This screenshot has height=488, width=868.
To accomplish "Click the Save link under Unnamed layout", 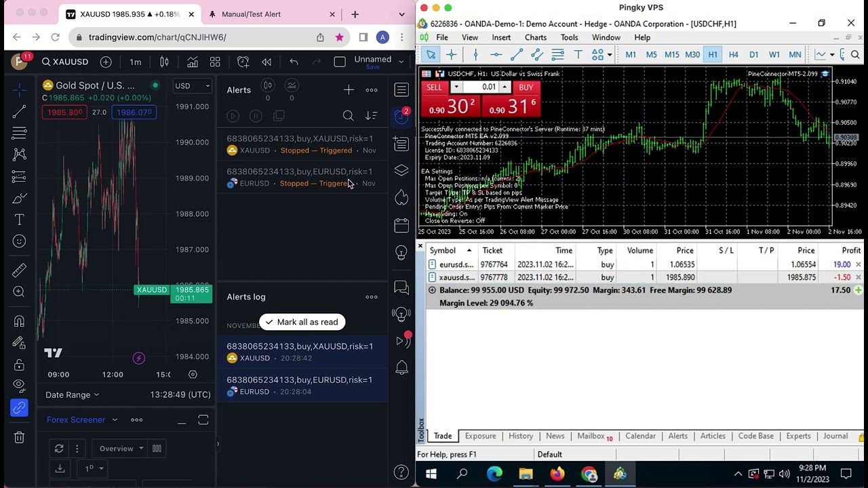I will click(x=372, y=68).
